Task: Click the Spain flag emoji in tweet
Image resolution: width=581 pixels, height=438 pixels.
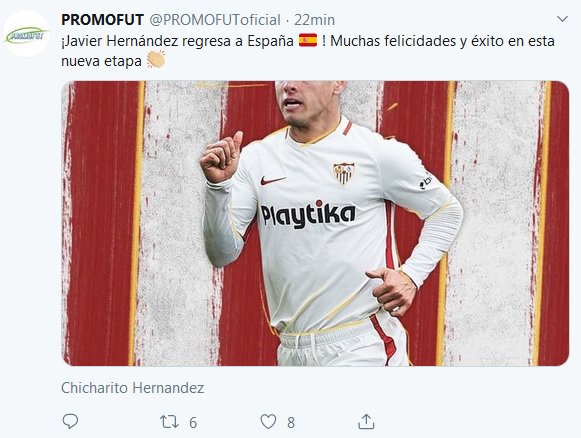Action: coord(308,40)
